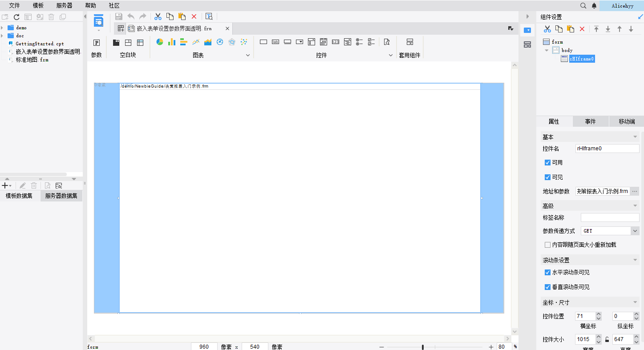This screenshot has width=644, height=350.
Task: Click the paste icon in the main toolbar
Action: [x=182, y=16]
